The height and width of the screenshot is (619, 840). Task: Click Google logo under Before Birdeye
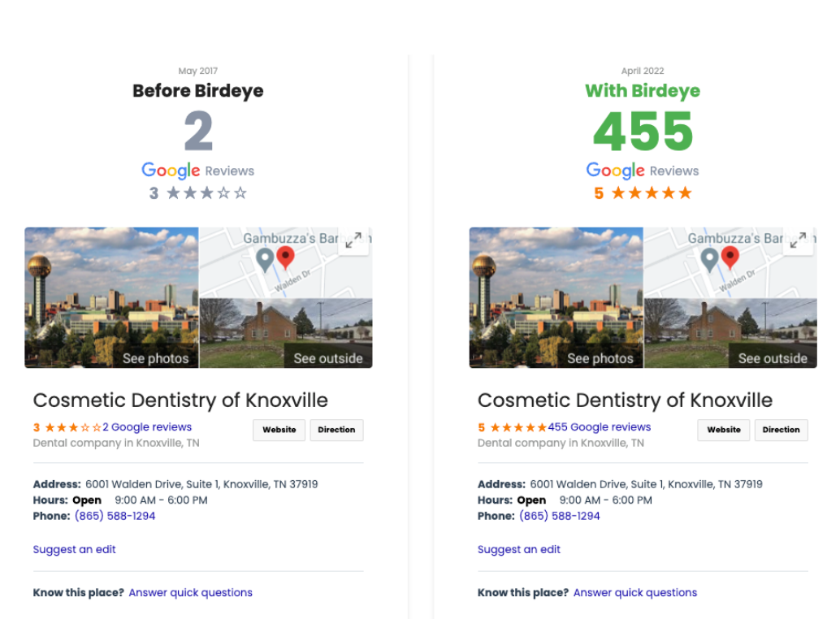coord(171,171)
